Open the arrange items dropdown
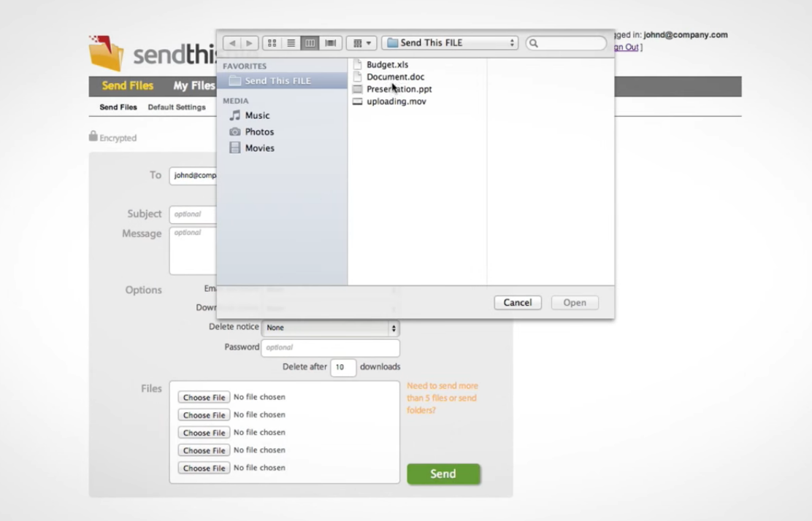Screen dimensions: 812x521 click(361, 43)
